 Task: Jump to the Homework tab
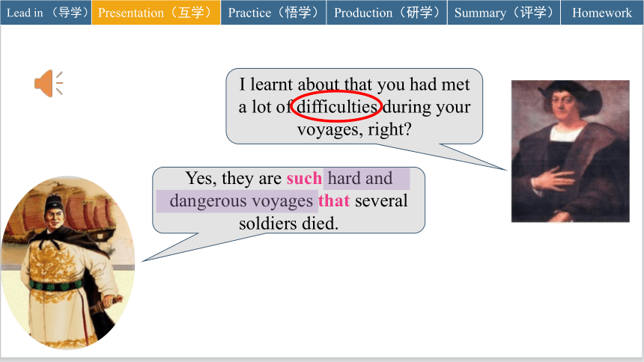602,13
